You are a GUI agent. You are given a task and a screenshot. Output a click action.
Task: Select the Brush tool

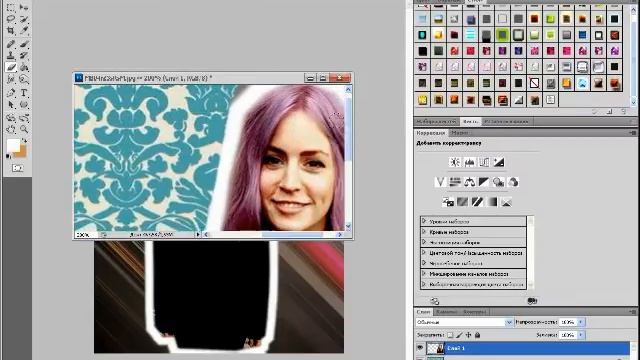coord(24,44)
